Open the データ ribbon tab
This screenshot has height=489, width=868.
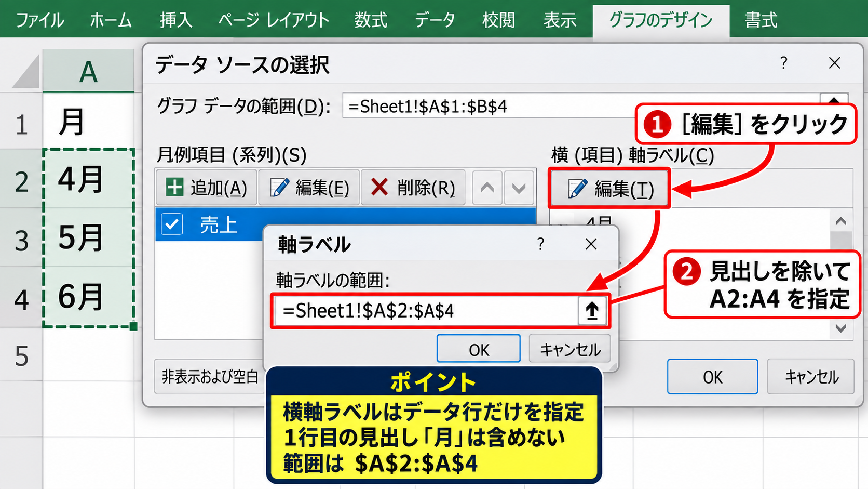(435, 20)
